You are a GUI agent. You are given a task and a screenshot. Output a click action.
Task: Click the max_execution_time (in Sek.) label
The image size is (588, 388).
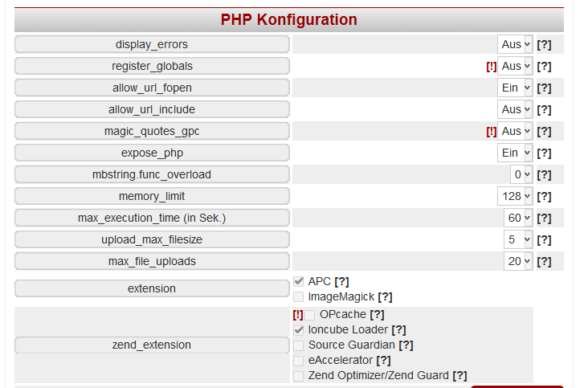tap(152, 219)
